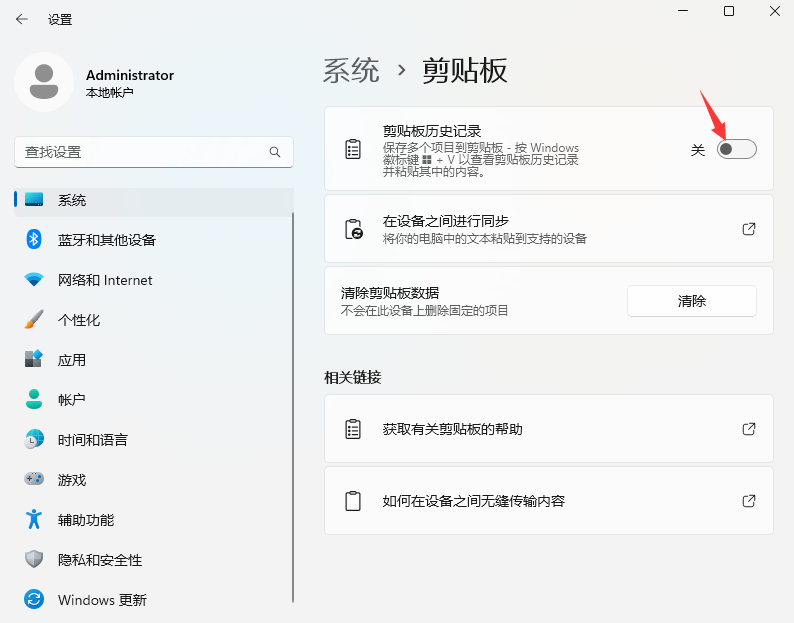Open Network and Internet settings
The width and height of the screenshot is (794, 623).
pyautogui.click(x=105, y=280)
